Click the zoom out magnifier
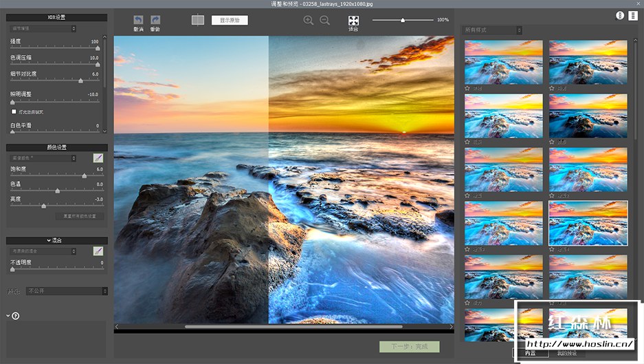Viewport: 644px width, 364px height. (325, 21)
